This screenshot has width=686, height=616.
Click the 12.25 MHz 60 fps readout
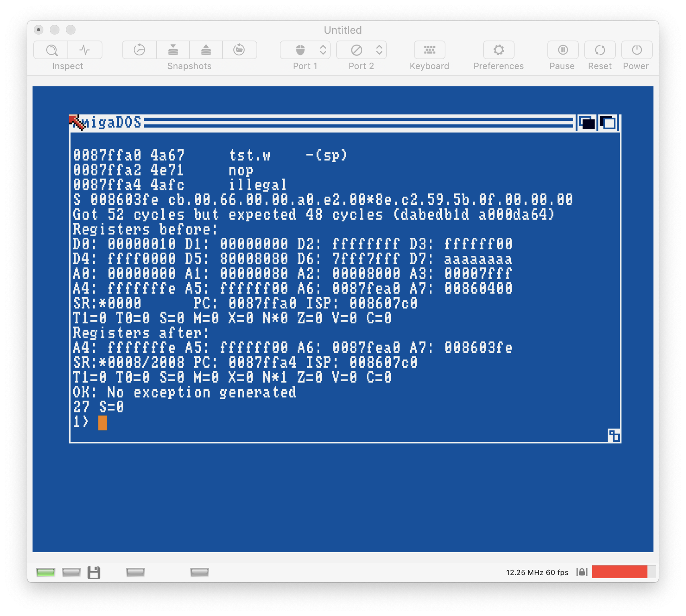click(x=537, y=572)
